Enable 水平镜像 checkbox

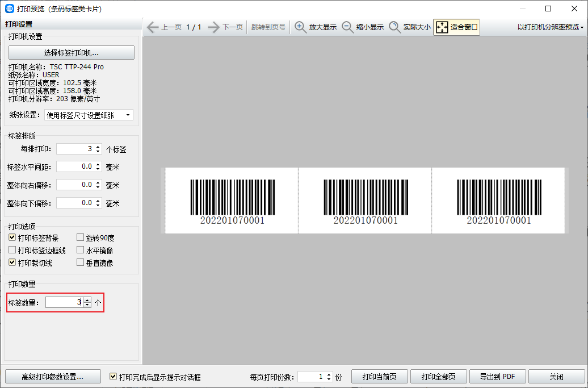tap(80, 250)
